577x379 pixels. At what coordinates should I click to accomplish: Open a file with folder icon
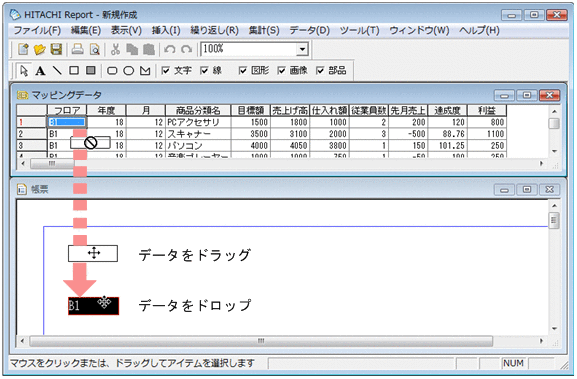pos(39,49)
